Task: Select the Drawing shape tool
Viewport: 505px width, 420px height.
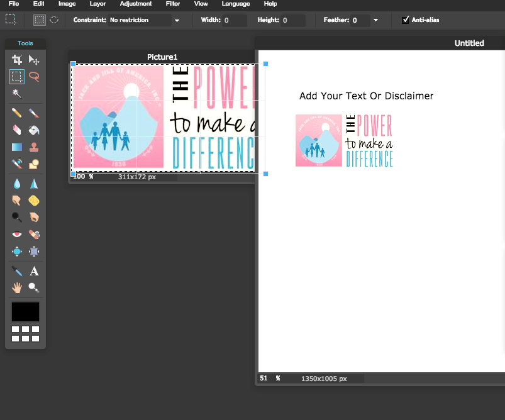Action: (34, 164)
